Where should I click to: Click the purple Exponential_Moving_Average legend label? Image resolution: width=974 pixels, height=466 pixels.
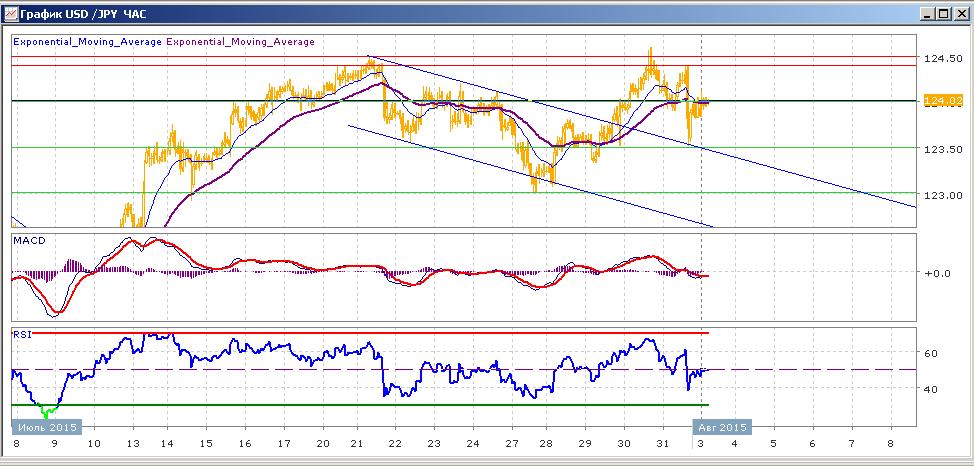tap(240, 42)
